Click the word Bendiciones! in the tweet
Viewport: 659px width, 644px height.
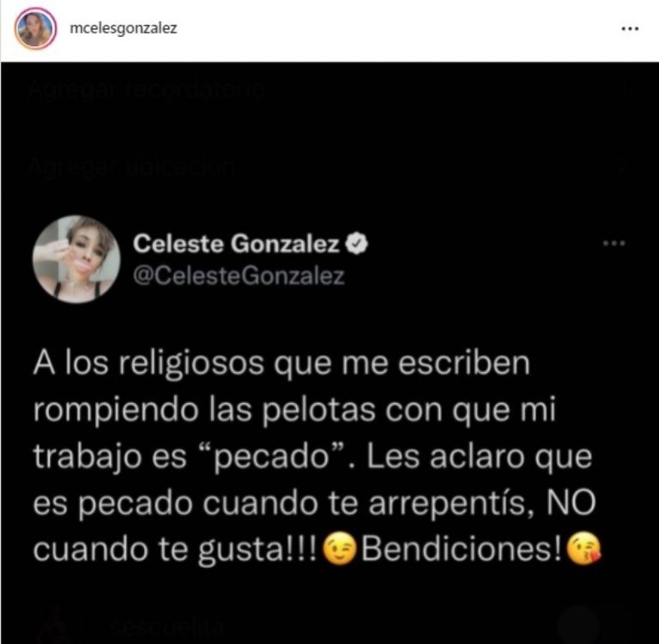pyautogui.click(x=462, y=549)
